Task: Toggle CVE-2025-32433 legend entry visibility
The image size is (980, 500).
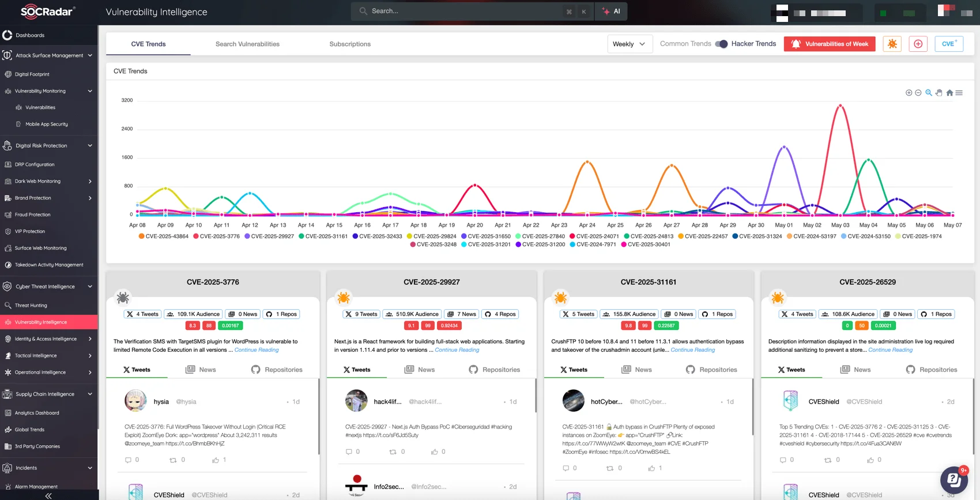Action: click(378, 236)
